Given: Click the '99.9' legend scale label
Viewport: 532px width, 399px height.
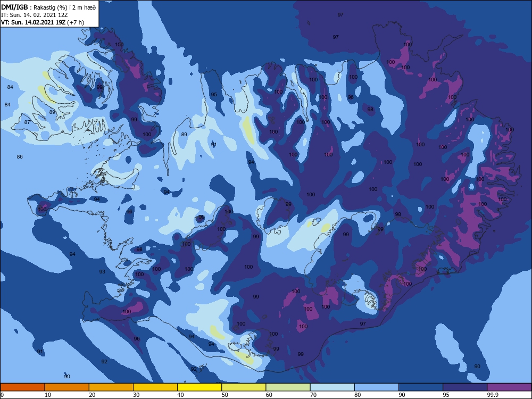Looking at the screenshot, I should tap(492, 395).
